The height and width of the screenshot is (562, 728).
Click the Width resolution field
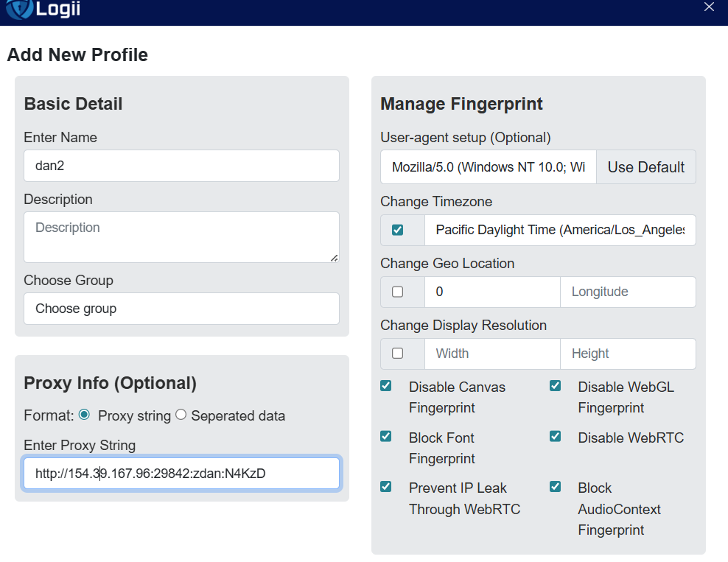492,354
